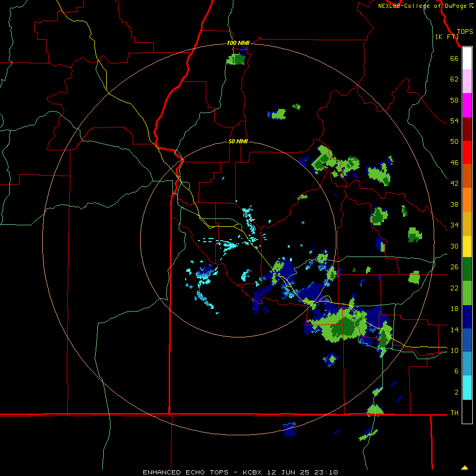Click the black TH threshold swatch
The height and width of the screenshot is (476, 476).
pos(467,411)
